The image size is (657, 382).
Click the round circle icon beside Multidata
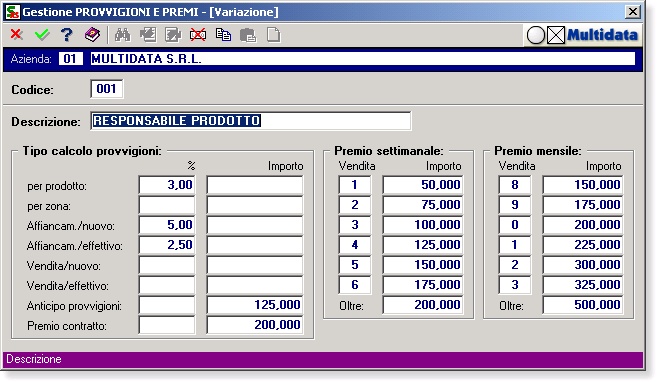coord(535,35)
